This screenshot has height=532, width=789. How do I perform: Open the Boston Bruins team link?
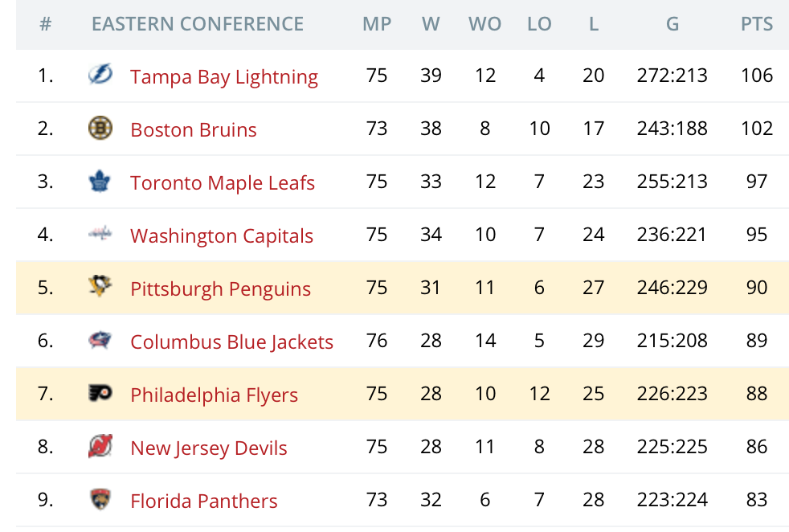pyautogui.click(x=194, y=130)
